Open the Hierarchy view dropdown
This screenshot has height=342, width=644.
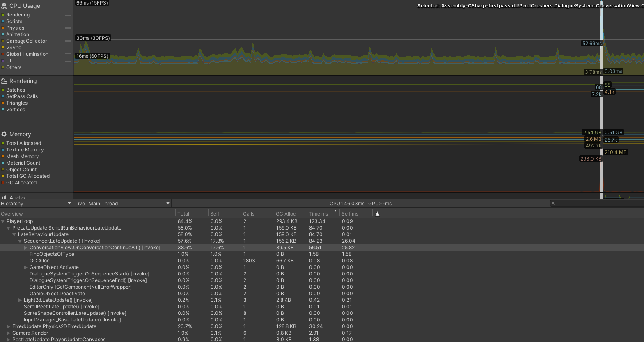[36, 204]
